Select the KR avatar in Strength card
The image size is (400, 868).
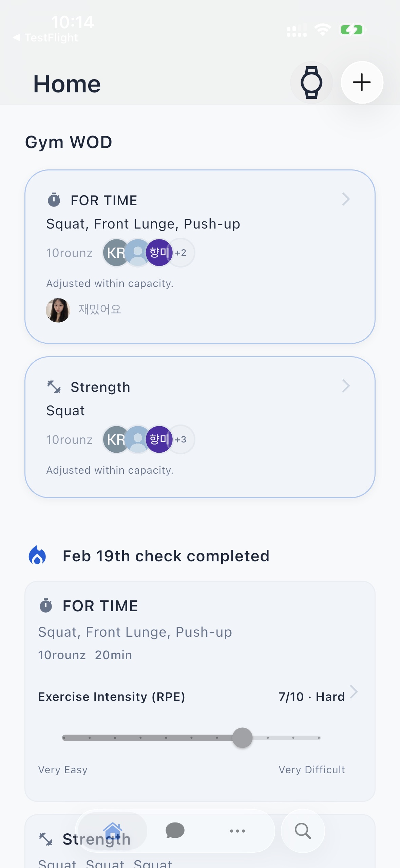[115, 439]
